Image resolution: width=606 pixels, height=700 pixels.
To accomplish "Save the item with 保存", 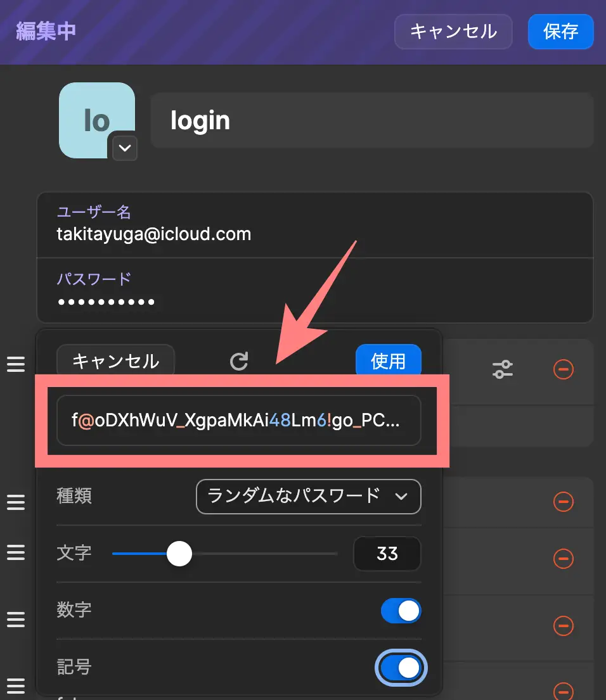I will click(x=561, y=32).
